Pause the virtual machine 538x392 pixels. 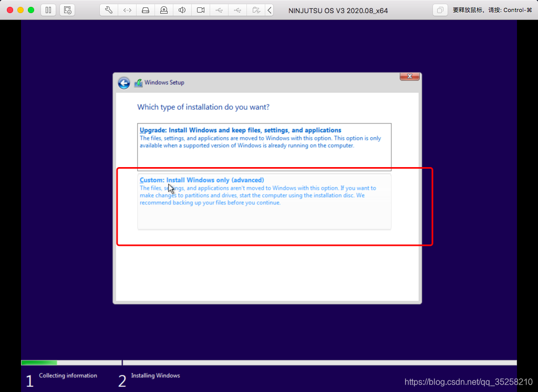(48, 10)
